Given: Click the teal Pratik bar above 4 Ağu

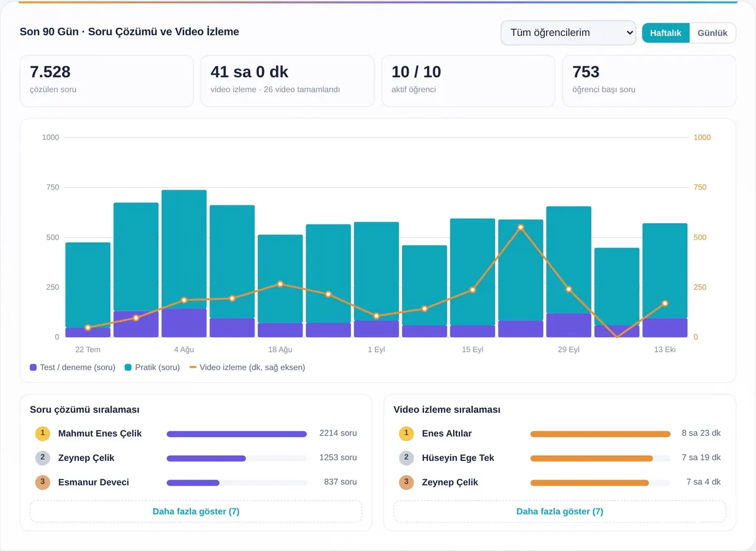Looking at the screenshot, I should pyautogui.click(x=184, y=249).
